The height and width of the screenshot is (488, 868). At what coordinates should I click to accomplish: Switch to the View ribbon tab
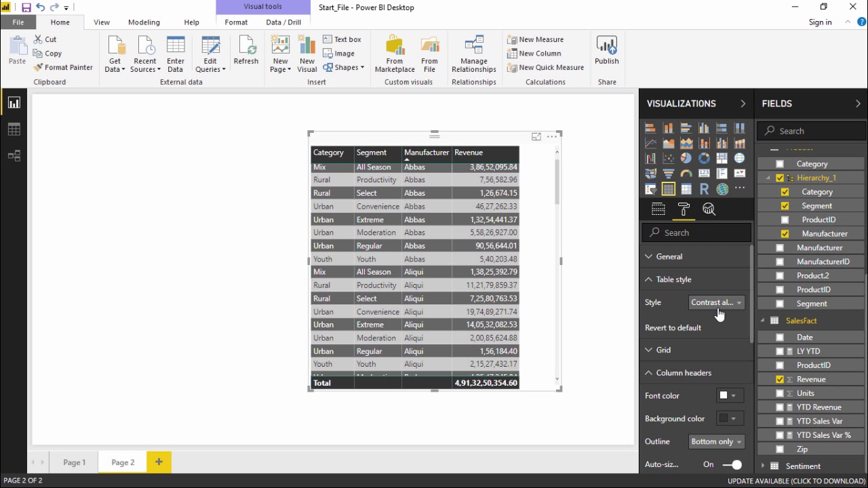point(102,22)
